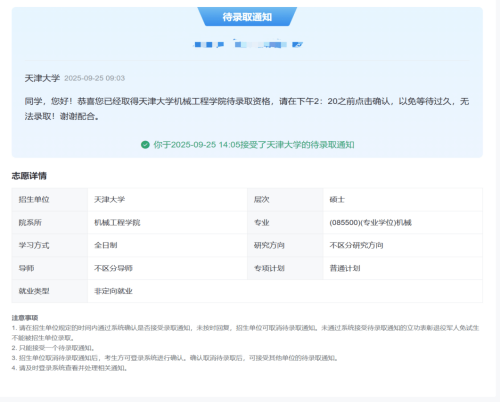This screenshot has height=402, width=500.
Task: Click the 专业 label cell
Action: click(x=285, y=222)
